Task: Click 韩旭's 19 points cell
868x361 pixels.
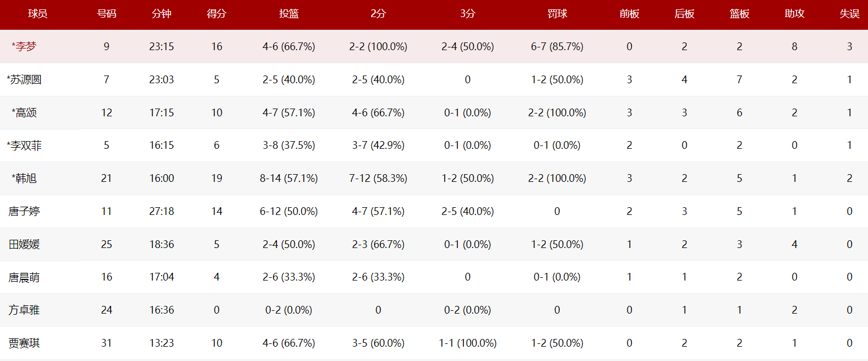Action: click(216, 178)
